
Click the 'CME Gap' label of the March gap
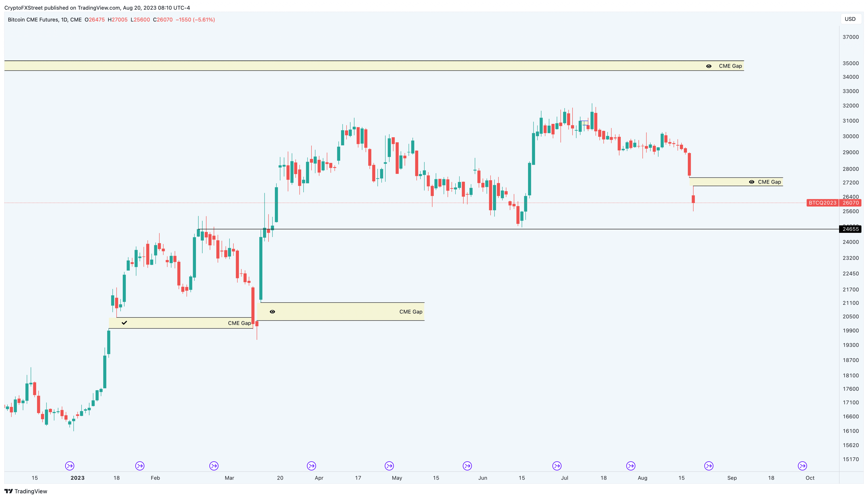coord(411,312)
